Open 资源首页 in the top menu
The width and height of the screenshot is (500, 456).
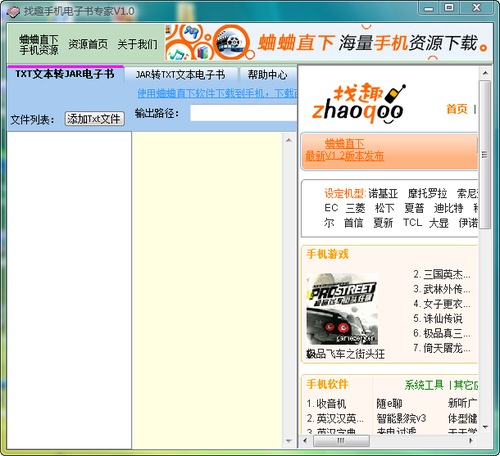(x=88, y=44)
